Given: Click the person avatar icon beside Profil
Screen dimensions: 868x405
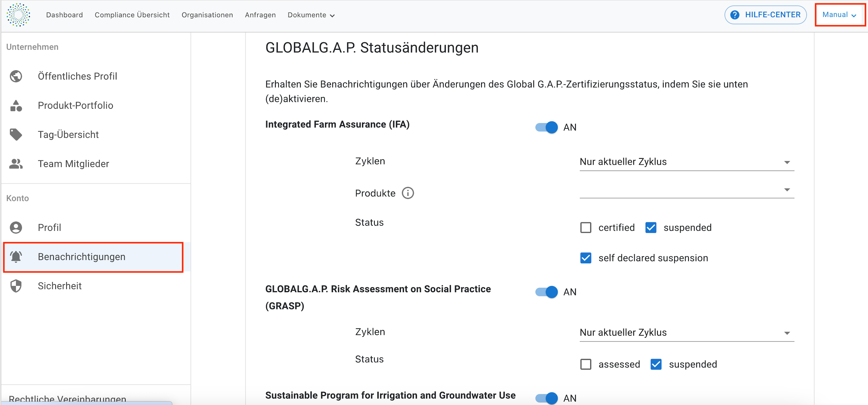Looking at the screenshot, I should point(16,228).
